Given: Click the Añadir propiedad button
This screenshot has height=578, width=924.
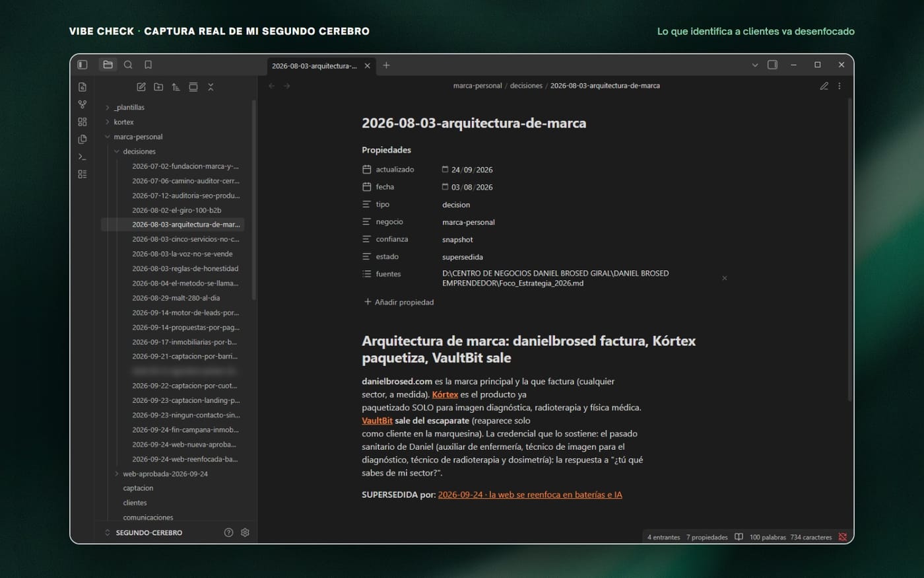Looking at the screenshot, I should pos(399,302).
